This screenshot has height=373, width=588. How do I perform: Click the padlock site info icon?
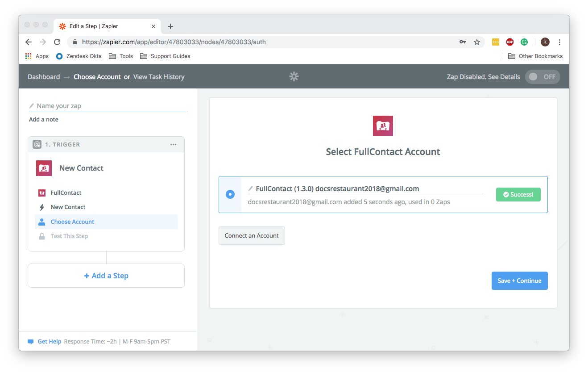click(75, 42)
